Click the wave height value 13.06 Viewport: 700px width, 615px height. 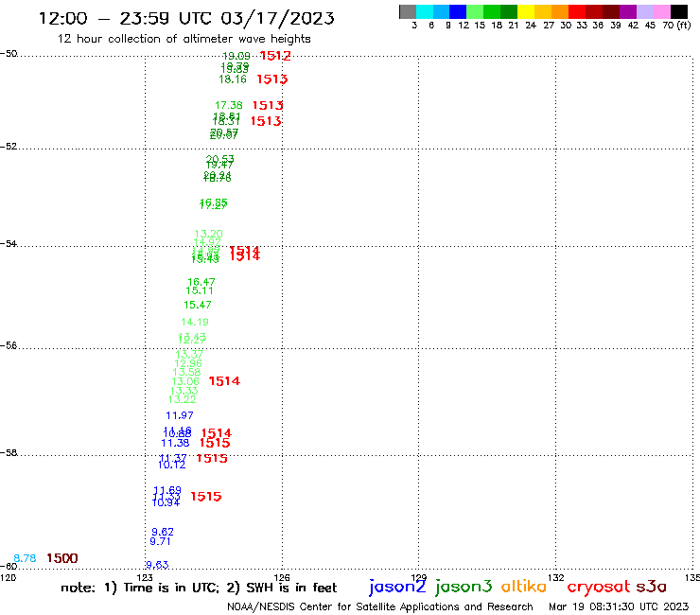[185, 381]
